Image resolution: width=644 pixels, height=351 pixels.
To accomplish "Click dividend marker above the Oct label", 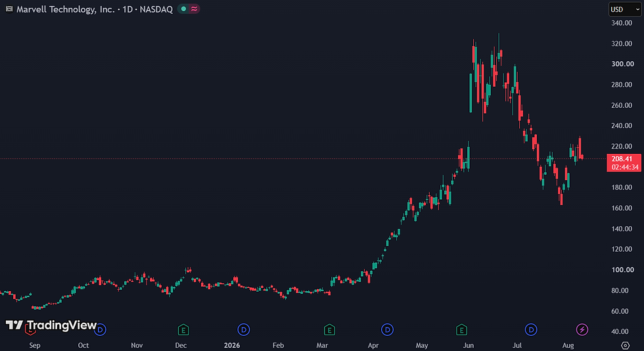I will coord(100,329).
